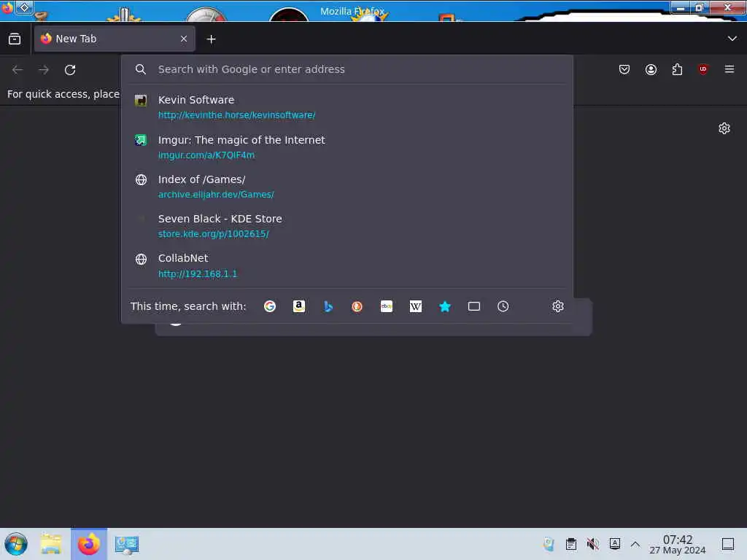Reload the current page

tap(70, 70)
